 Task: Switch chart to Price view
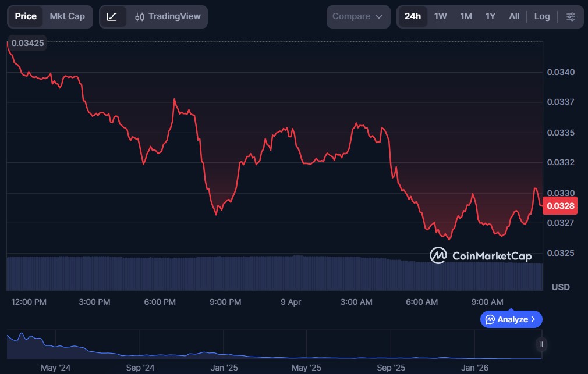pyautogui.click(x=26, y=16)
